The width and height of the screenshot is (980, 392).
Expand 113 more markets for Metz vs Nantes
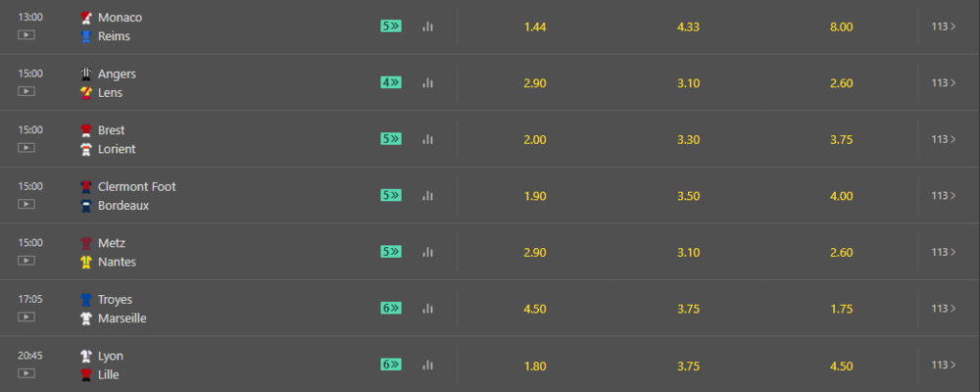[x=944, y=252]
